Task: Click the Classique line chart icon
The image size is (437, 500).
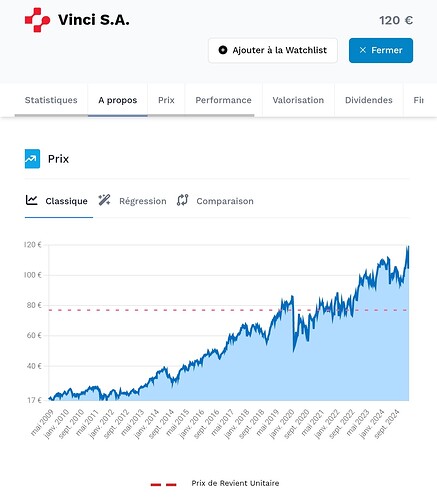Action: tap(32, 200)
